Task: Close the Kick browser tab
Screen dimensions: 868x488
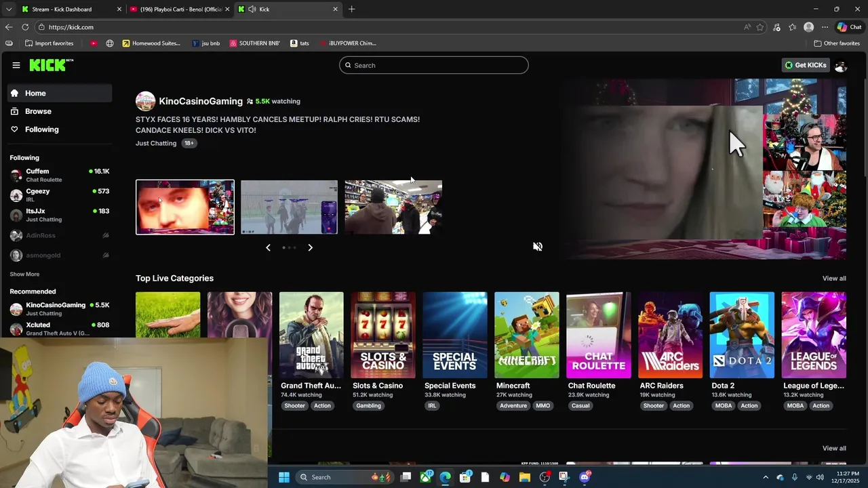Action: (x=335, y=9)
